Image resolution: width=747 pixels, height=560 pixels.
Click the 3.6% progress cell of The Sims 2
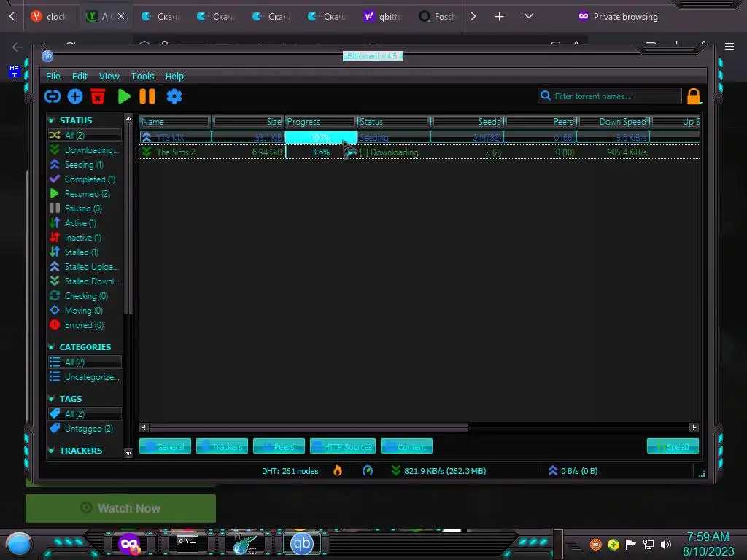(x=321, y=152)
